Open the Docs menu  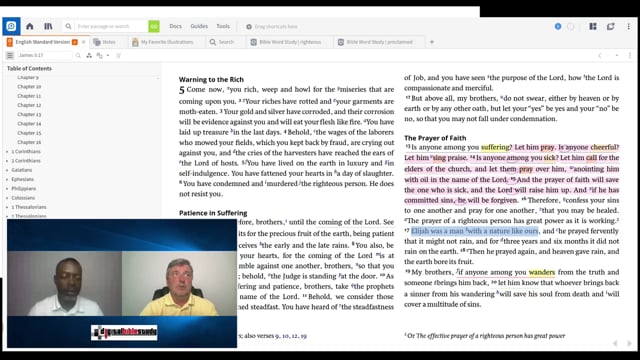[176, 26]
